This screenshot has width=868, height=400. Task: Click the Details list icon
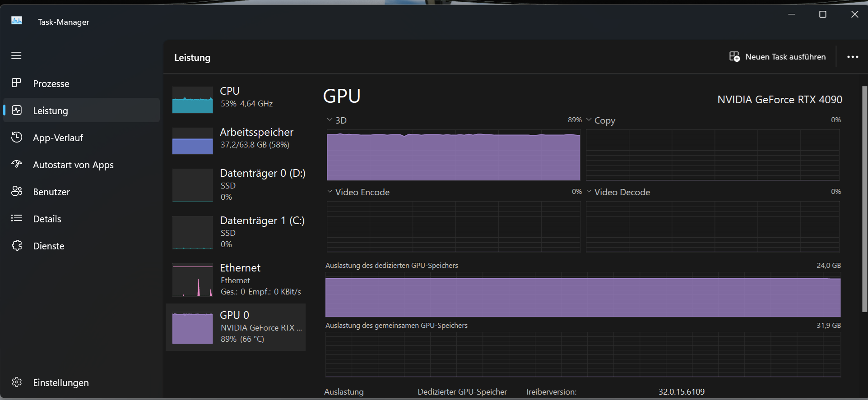pos(17,218)
